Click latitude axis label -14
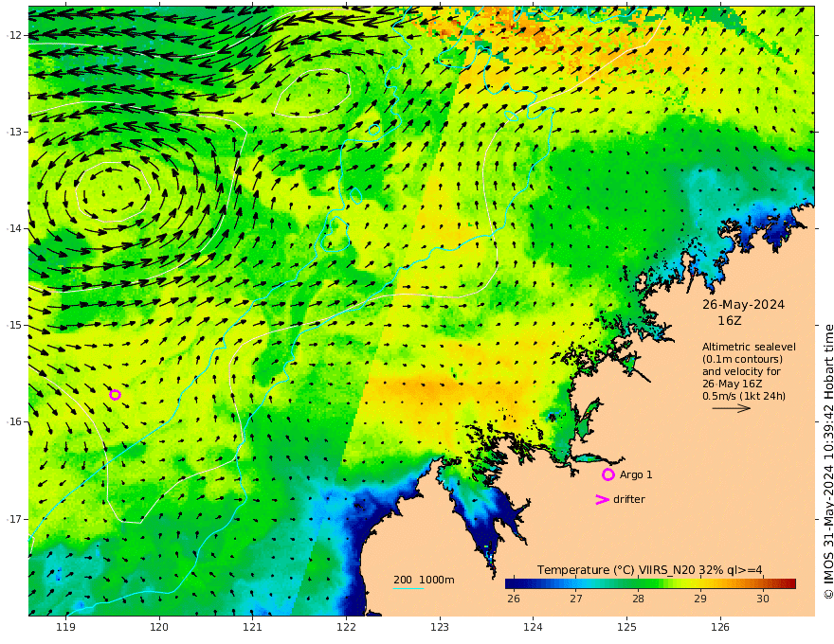834x644 pixels. pyautogui.click(x=14, y=228)
